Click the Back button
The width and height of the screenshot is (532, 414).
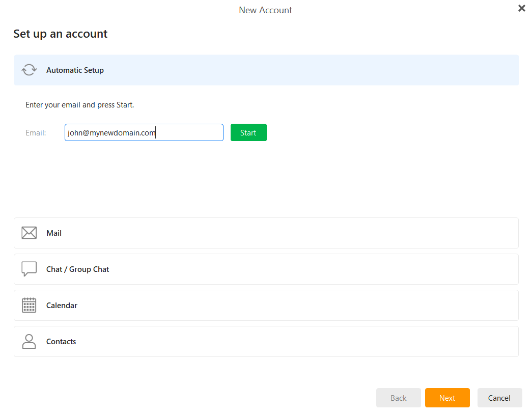pos(398,398)
